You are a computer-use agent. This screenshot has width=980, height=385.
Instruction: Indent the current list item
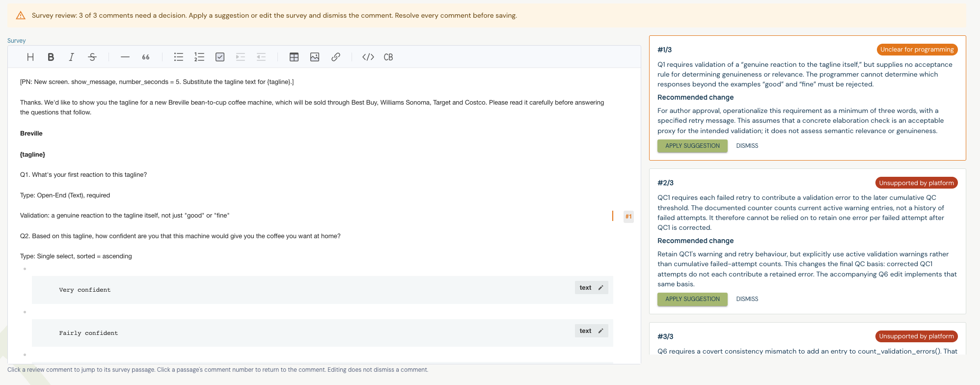pos(241,57)
